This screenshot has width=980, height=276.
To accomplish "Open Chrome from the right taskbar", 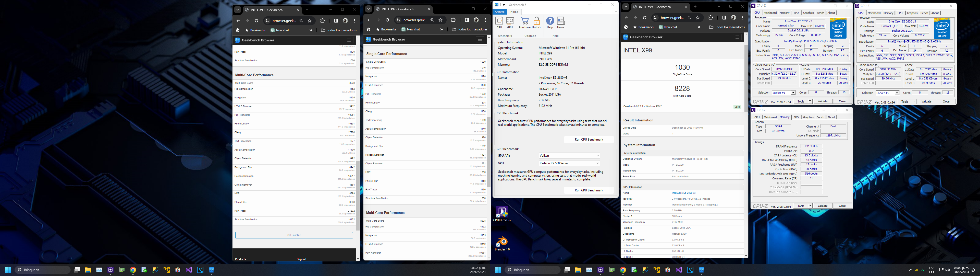I will (x=623, y=270).
